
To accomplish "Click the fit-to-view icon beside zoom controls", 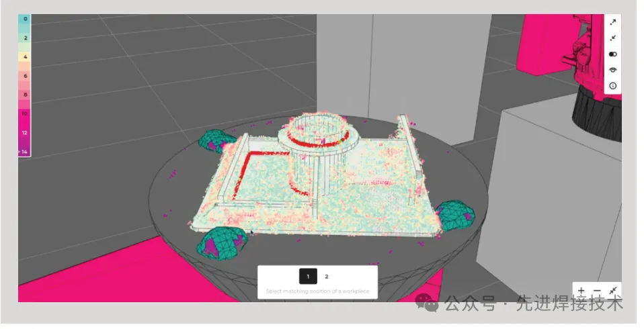I will pos(612,291).
